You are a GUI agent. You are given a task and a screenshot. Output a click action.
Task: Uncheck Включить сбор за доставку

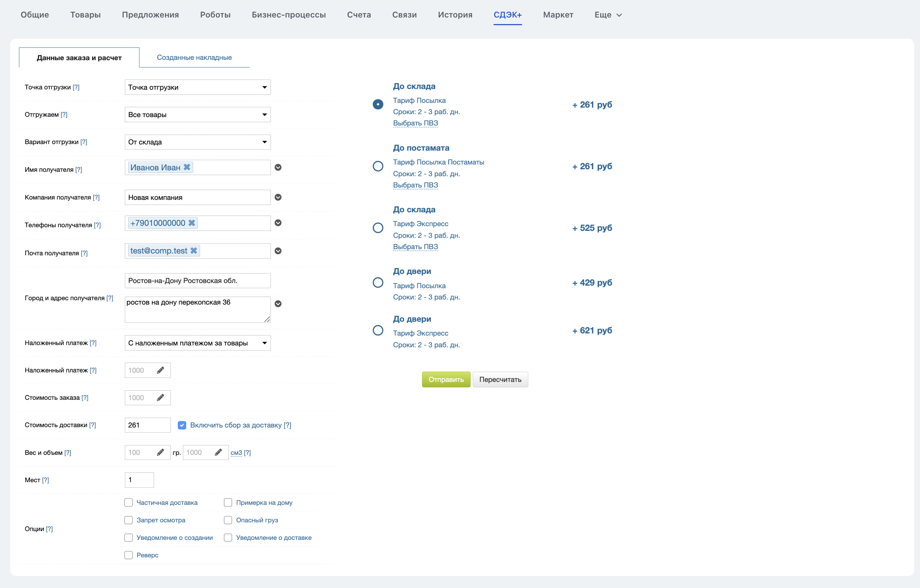[182, 425]
